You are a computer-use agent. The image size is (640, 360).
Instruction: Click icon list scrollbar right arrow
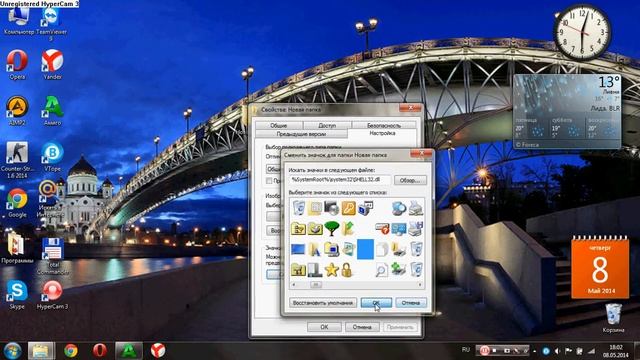[420, 284]
